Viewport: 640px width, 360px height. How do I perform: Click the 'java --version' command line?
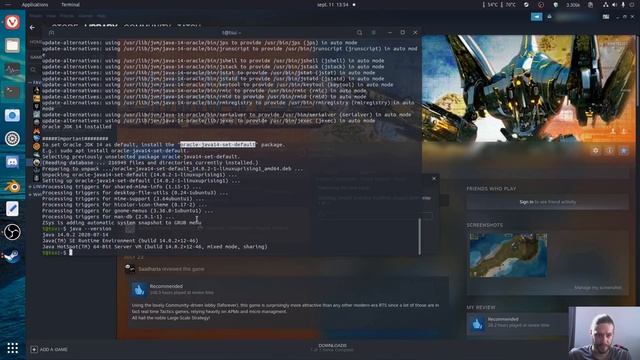pos(76,229)
